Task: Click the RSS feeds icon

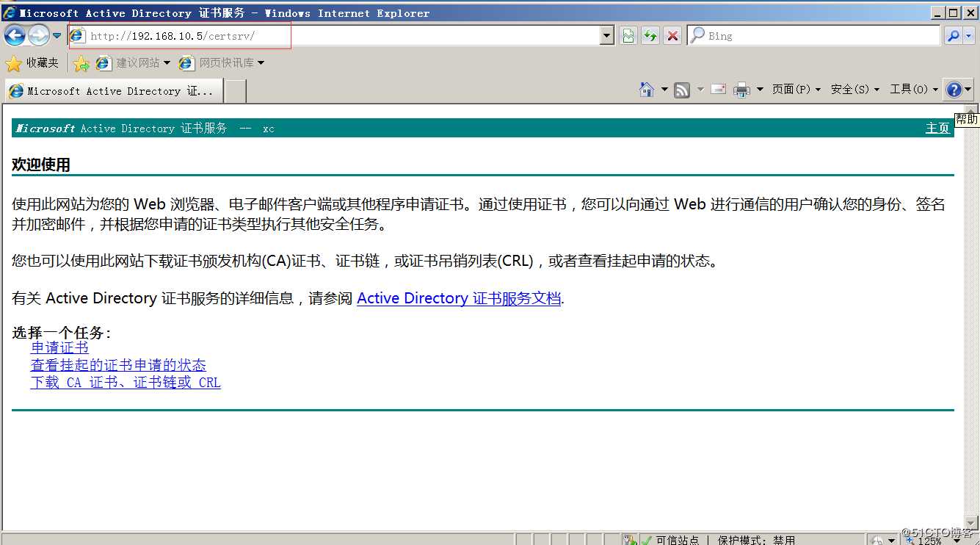Action: click(x=682, y=90)
